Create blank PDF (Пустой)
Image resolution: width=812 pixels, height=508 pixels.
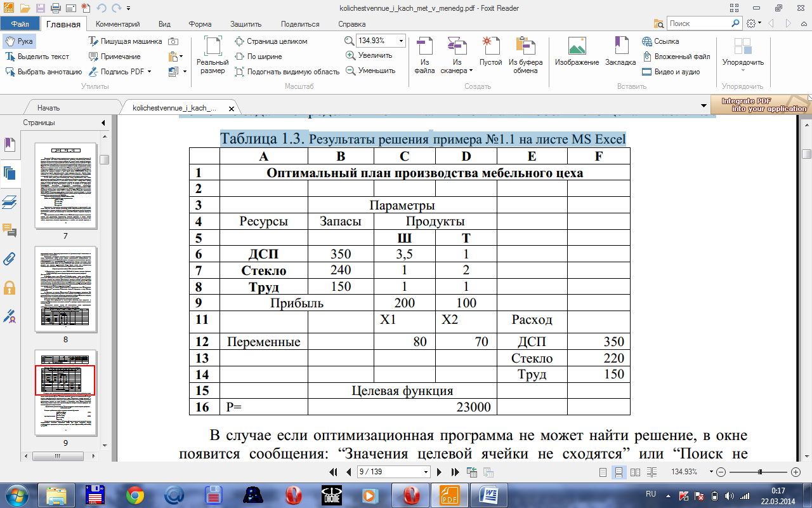click(x=490, y=52)
